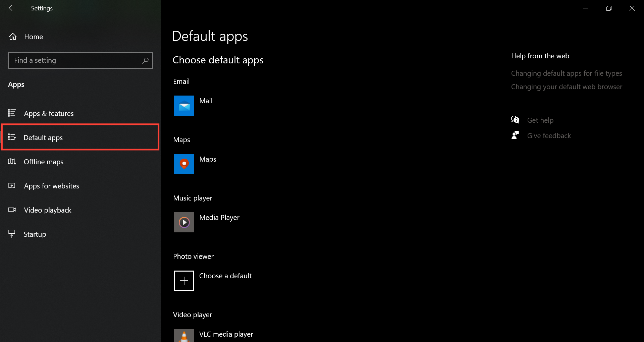This screenshot has width=644, height=342.
Task: Select Default apps in sidebar
Action: (80, 137)
